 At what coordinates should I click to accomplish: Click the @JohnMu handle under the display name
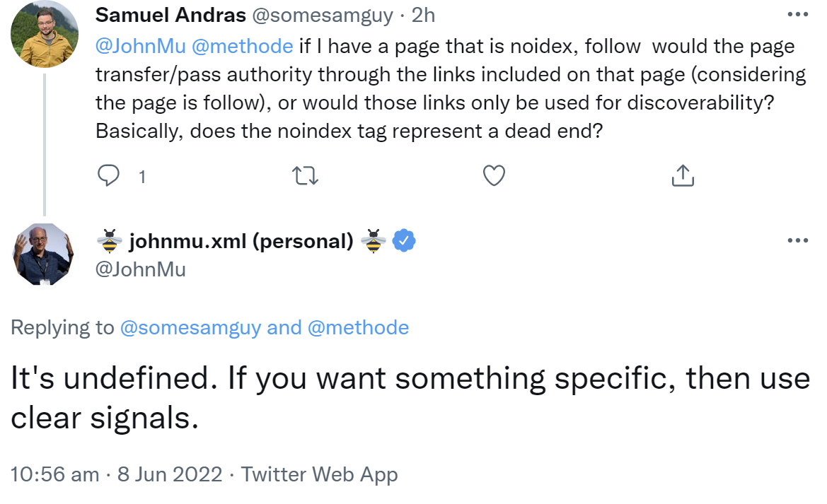pos(140,269)
